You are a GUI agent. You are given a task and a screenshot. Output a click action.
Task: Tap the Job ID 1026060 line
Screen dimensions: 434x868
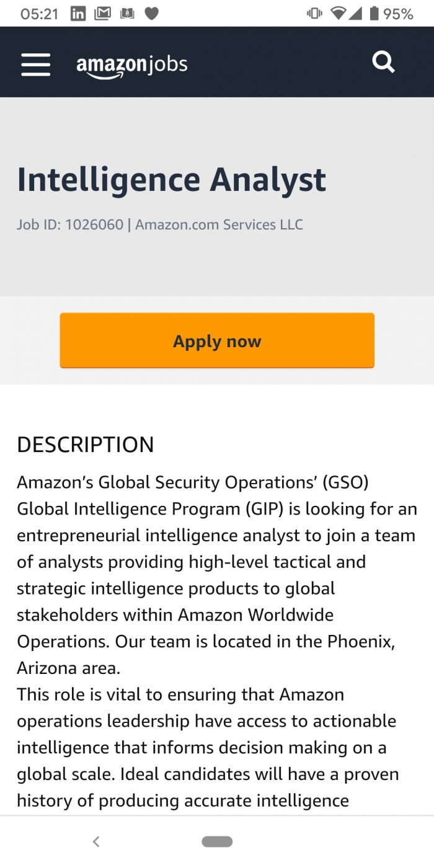tap(159, 224)
